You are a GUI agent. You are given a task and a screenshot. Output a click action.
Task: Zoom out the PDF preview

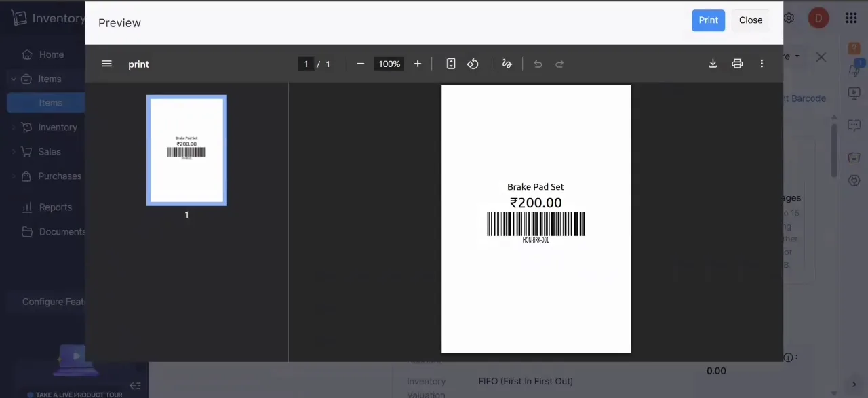(x=361, y=64)
